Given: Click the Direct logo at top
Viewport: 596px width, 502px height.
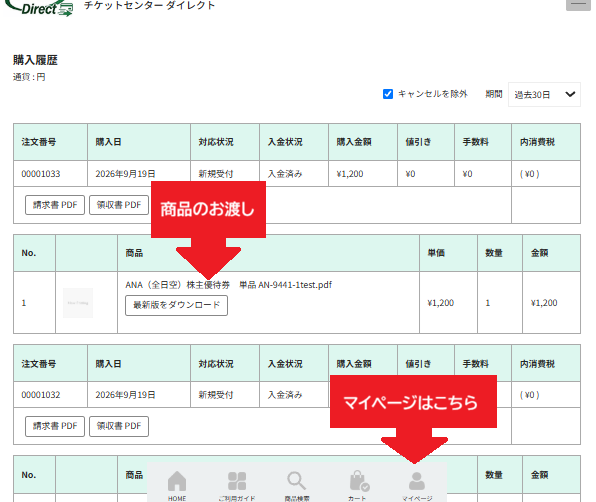Looking at the screenshot, I should tap(40, 8).
